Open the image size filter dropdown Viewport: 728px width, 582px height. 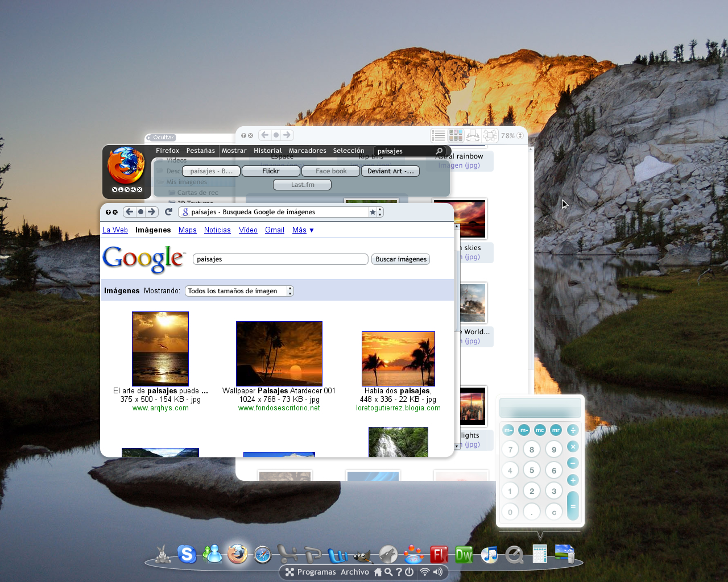(x=239, y=291)
